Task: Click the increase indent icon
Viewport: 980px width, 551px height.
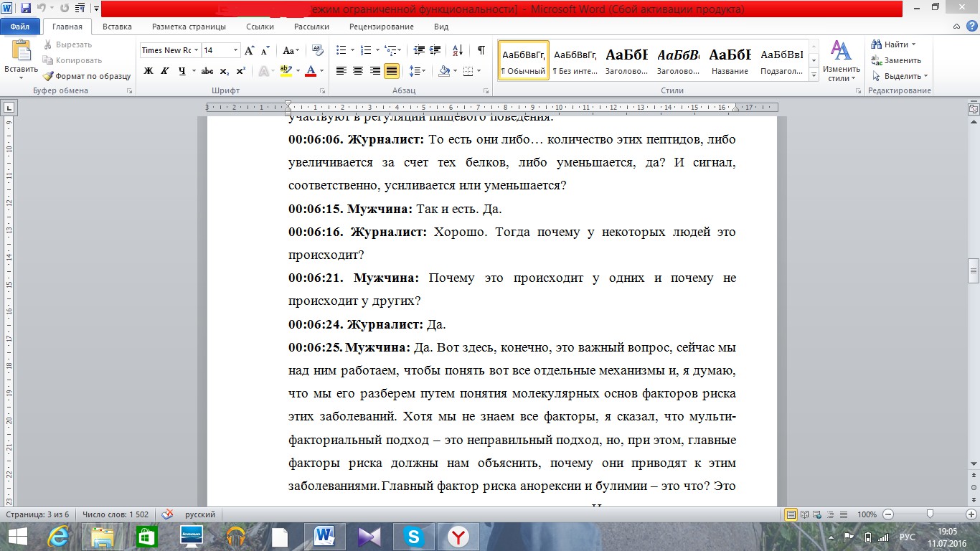Action: point(436,50)
